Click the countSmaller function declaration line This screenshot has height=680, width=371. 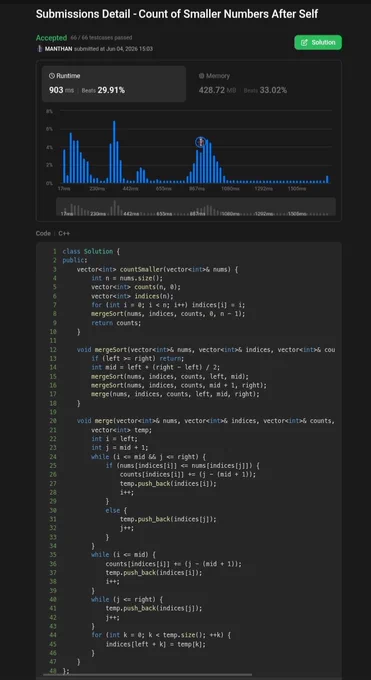158,269
